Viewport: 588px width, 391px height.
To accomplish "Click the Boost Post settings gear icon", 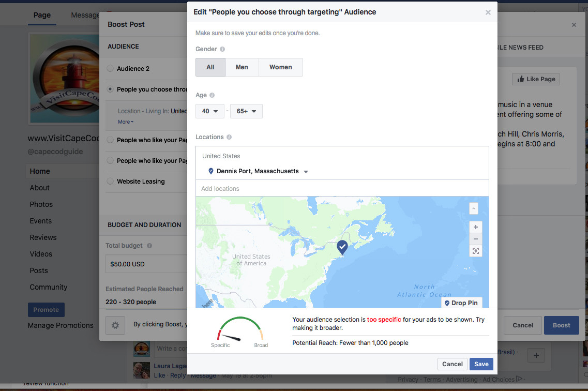I will [x=115, y=325].
